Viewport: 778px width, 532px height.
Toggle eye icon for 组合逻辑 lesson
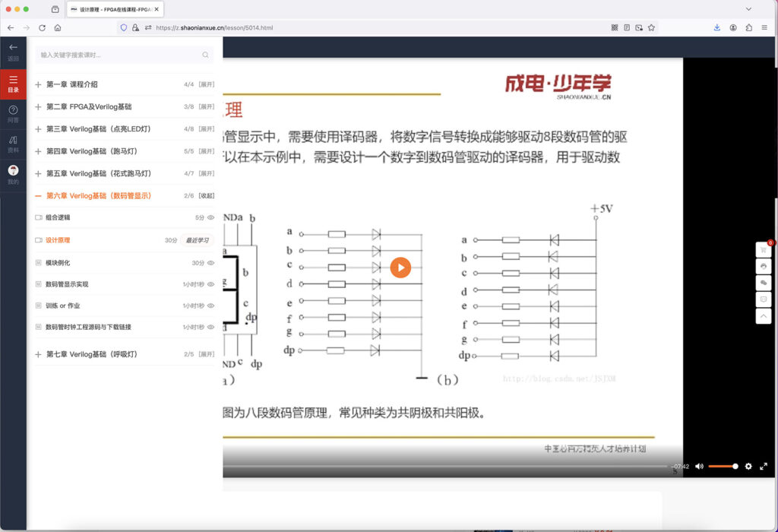(211, 217)
